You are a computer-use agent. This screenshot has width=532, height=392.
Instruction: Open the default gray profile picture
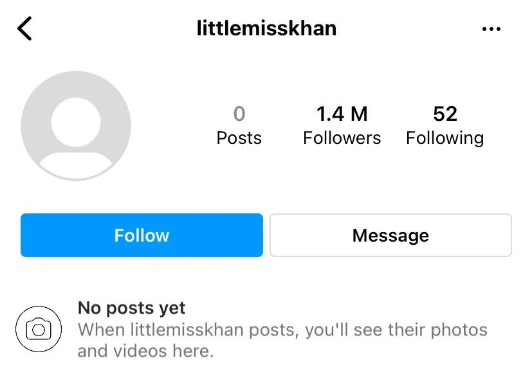(x=76, y=125)
